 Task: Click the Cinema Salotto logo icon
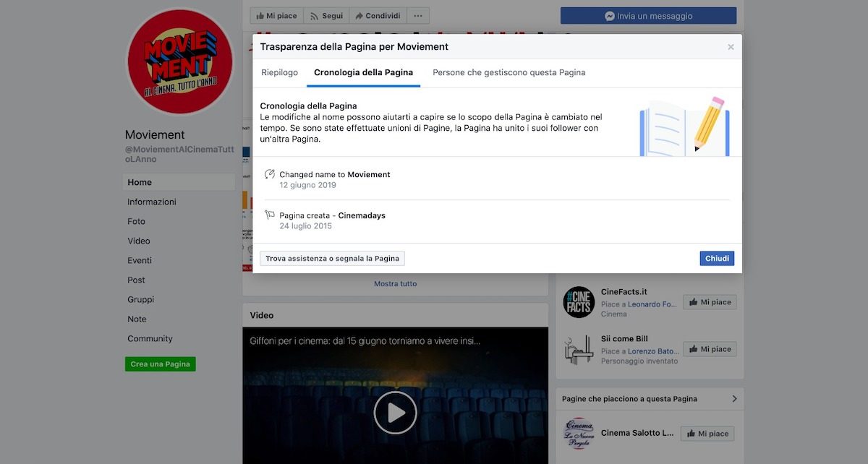point(579,434)
